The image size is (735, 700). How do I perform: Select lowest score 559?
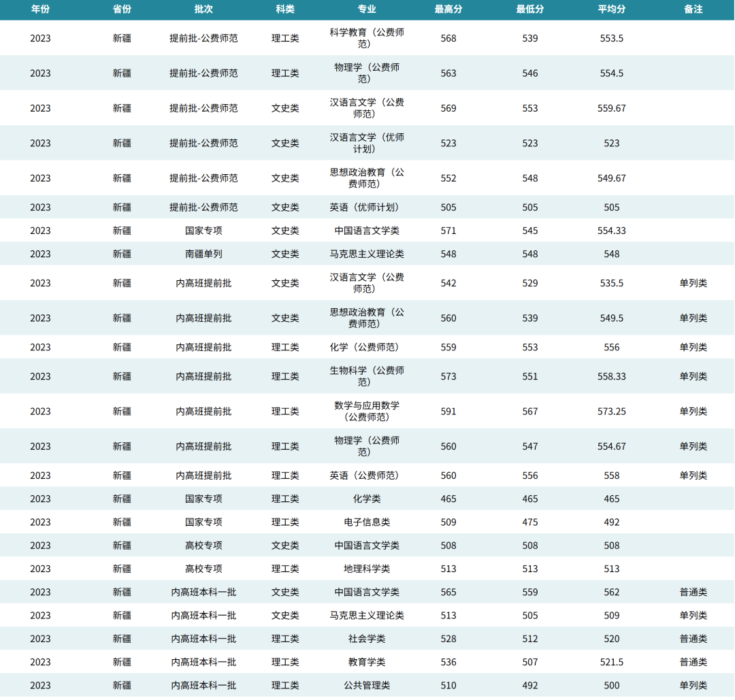pyautogui.click(x=529, y=593)
